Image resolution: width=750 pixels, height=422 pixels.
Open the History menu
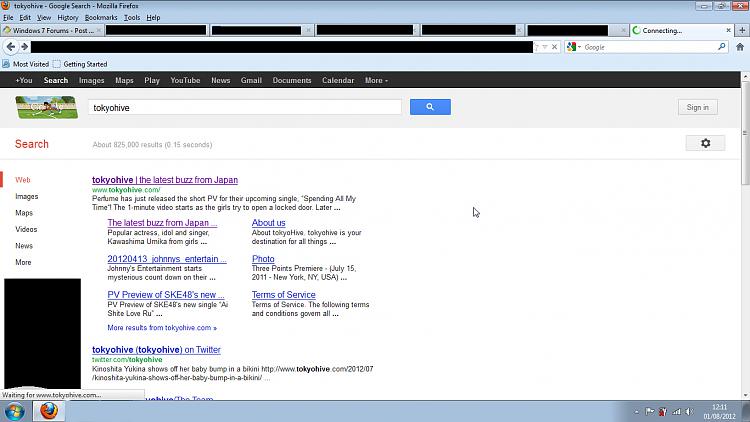(x=67, y=17)
